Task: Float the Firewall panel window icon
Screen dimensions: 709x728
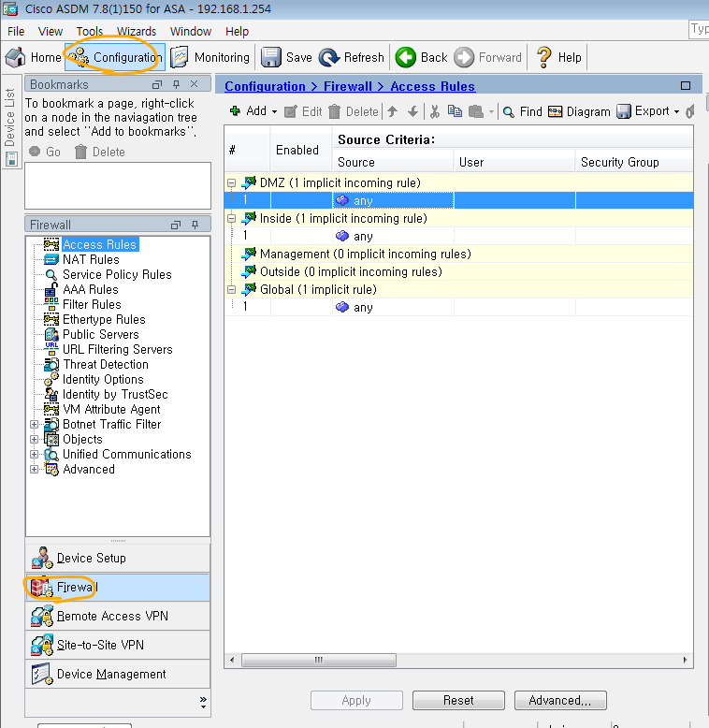Action: click(176, 225)
